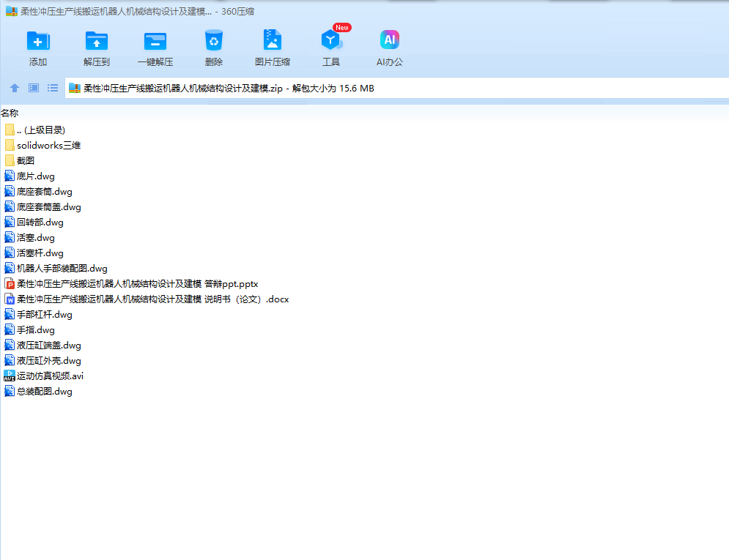The height and width of the screenshot is (560, 729).
Task: Select the .. (上级目录) parent folder row
Action: click(x=35, y=130)
